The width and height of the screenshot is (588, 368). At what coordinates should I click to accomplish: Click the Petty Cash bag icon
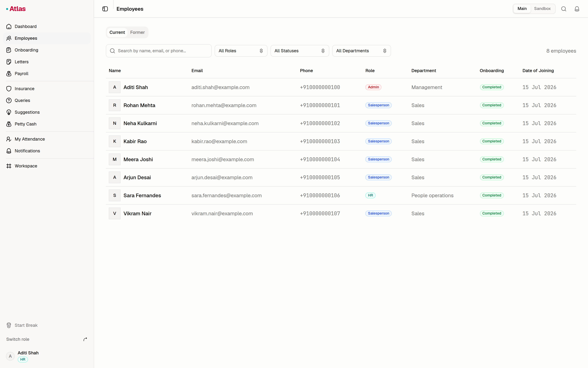coord(9,124)
